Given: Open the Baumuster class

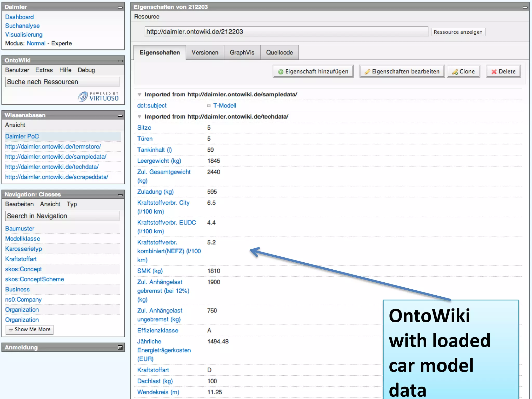Looking at the screenshot, I should click(20, 229).
